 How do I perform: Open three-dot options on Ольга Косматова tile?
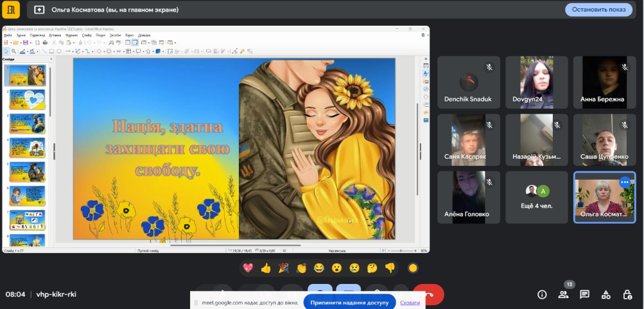pyautogui.click(x=624, y=182)
